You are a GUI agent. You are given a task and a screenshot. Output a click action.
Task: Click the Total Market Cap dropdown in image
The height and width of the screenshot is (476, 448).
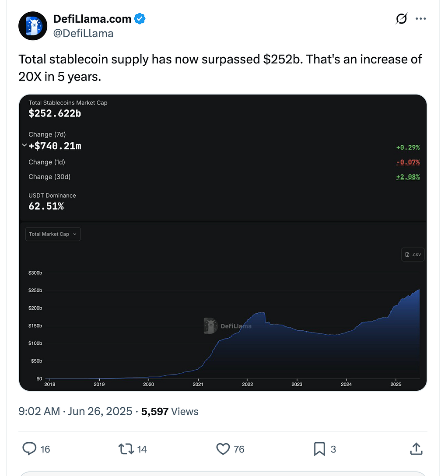53,234
